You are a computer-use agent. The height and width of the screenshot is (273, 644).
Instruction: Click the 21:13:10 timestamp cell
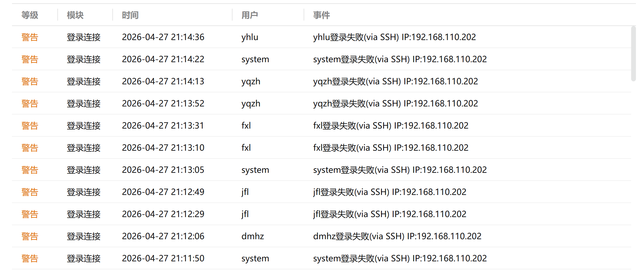click(x=163, y=148)
